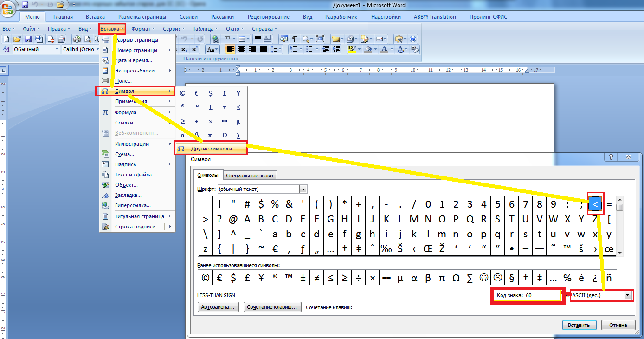Switch to the Разметка страницы ribbon tab
The width and height of the screenshot is (644, 339).
pyautogui.click(x=142, y=17)
